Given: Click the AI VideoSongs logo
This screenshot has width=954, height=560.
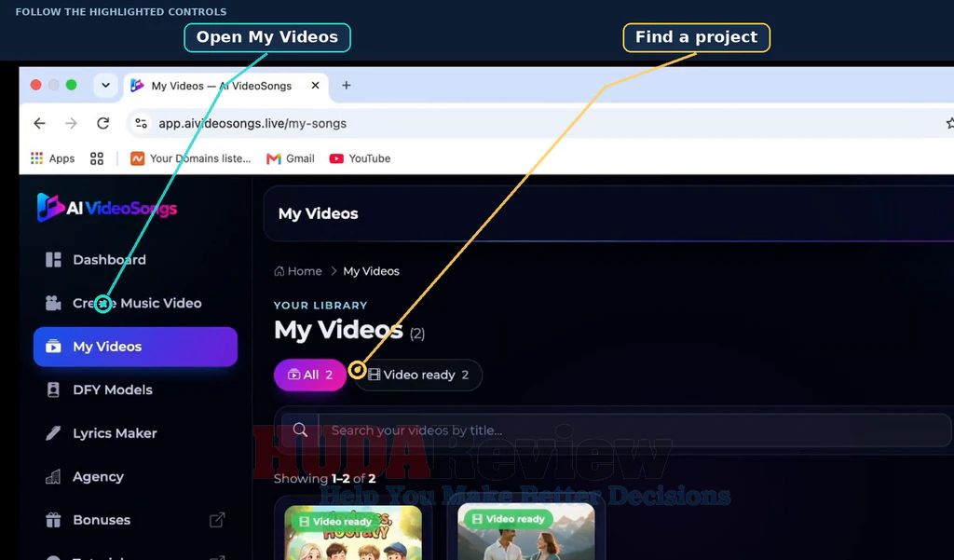Looking at the screenshot, I should click(107, 208).
